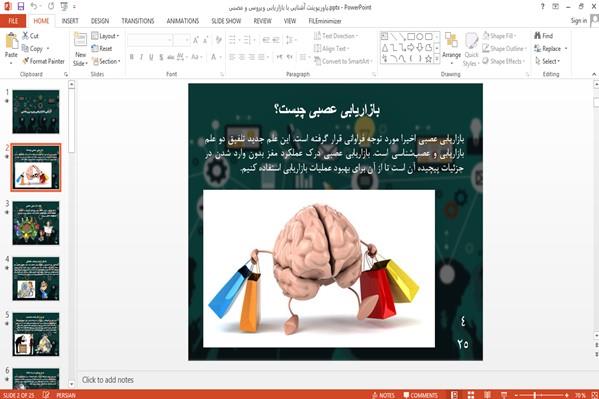Open the font name combo box

pos(150,40)
